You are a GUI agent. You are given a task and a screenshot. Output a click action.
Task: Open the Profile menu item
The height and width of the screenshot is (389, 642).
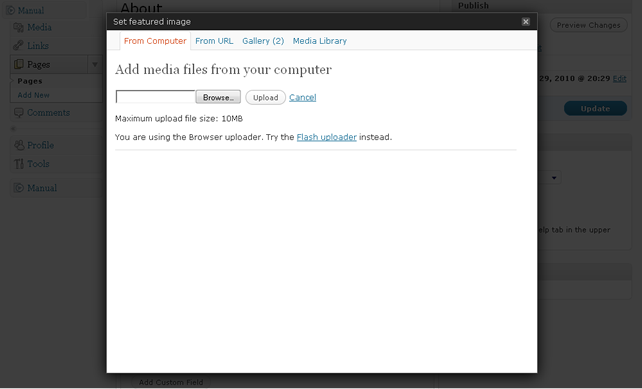[41, 145]
